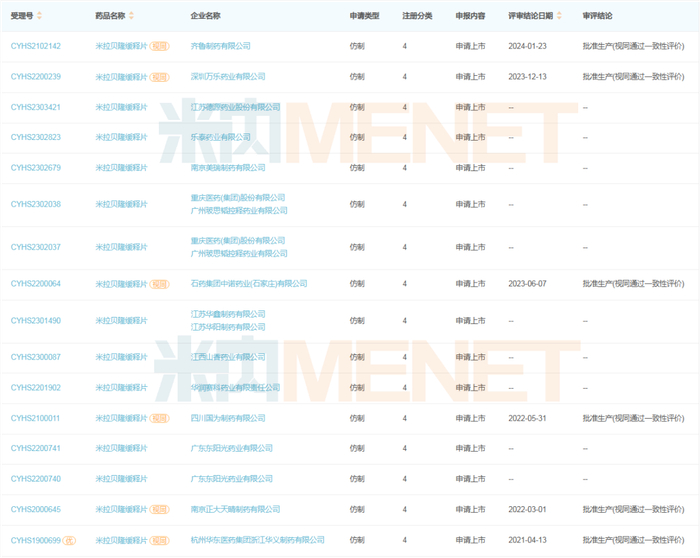Screen dimensions: 700x558
Task: Open company link 南京美瑞制药有限公司
Action: click(x=228, y=167)
